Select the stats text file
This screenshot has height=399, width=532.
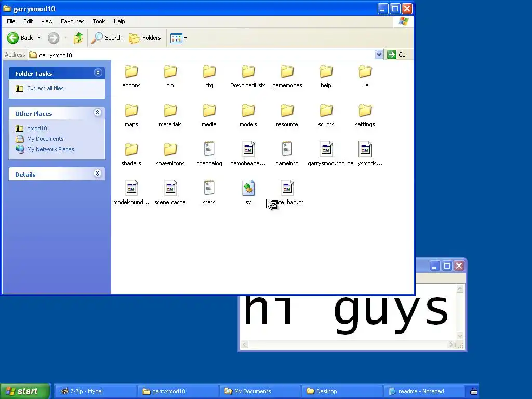[x=209, y=193]
